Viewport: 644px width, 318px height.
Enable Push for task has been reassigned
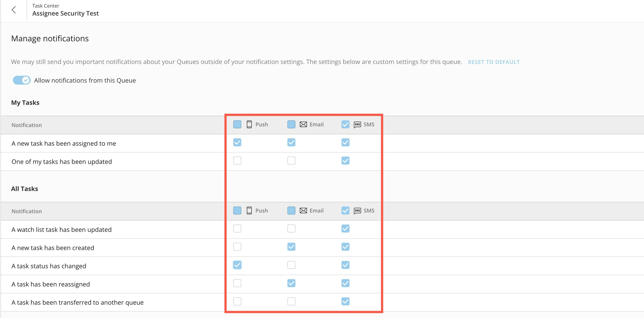click(x=237, y=283)
